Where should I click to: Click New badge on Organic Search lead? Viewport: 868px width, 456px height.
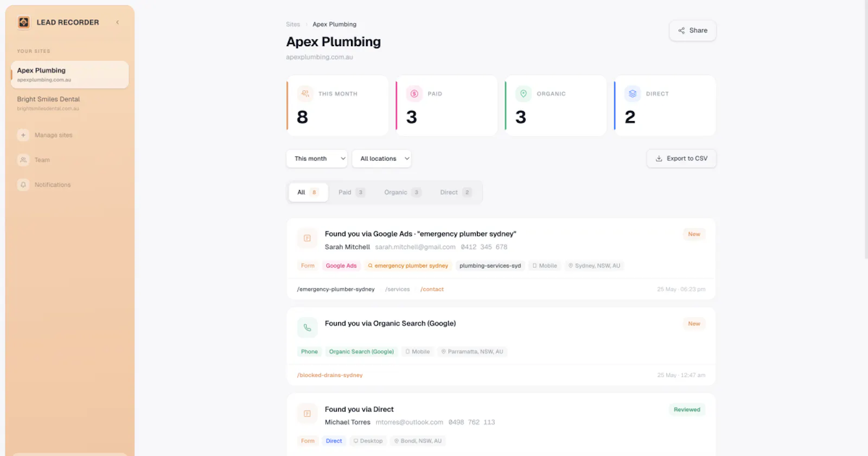click(694, 324)
